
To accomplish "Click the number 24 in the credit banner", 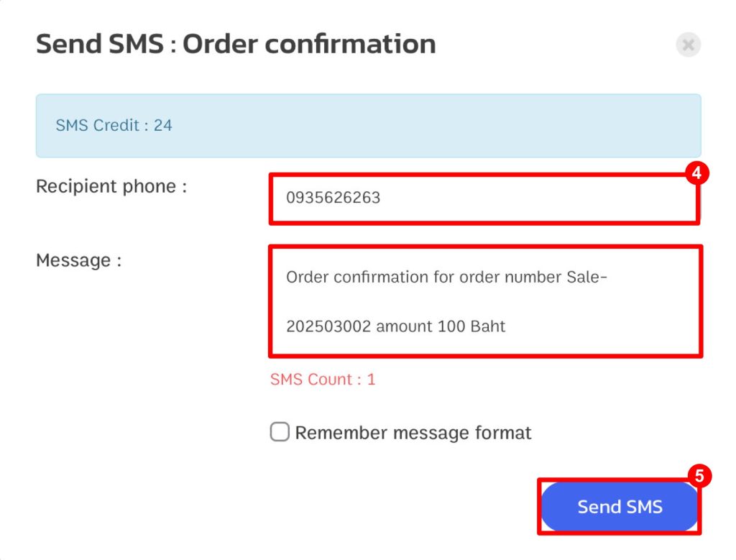I will 163,125.
